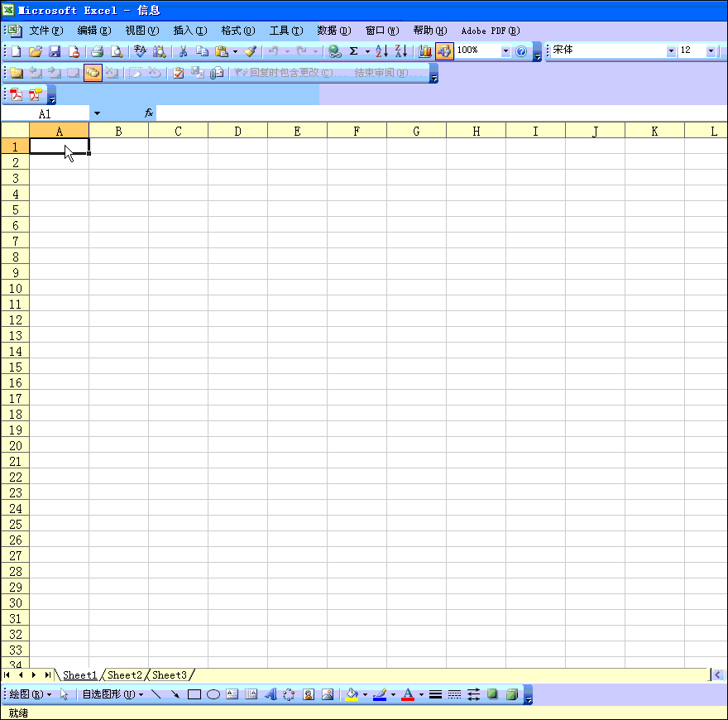Click the Format Painter brush icon

click(x=251, y=51)
